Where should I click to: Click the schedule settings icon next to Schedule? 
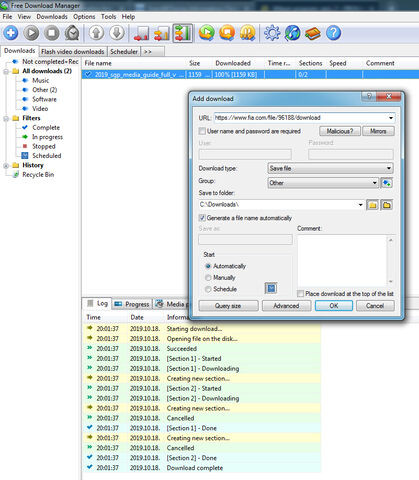coord(271,288)
